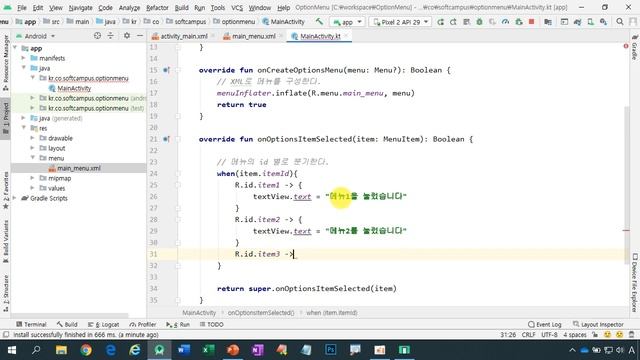Click Search Everywhere magnifier icon
Image resolution: width=640 pixels, height=360 pixels.
[620, 22]
